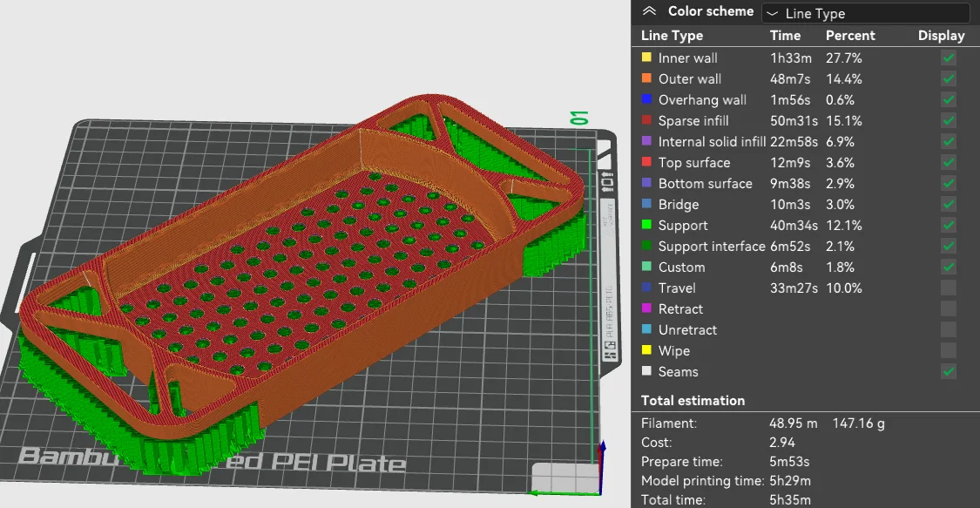Image resolution: width=980 pixels, height=508 pixels.
Task: Click the Percent column header
Action: pos(850,36)
